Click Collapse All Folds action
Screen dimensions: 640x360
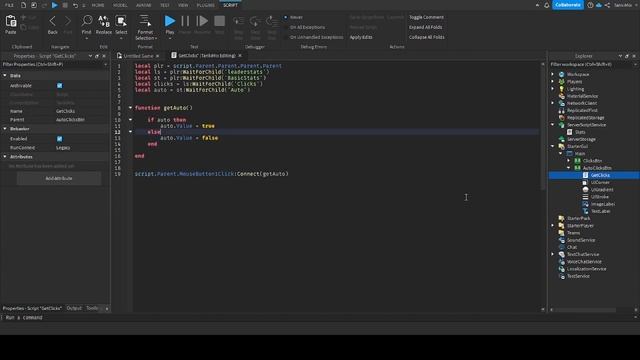click(x=427, y=37)
